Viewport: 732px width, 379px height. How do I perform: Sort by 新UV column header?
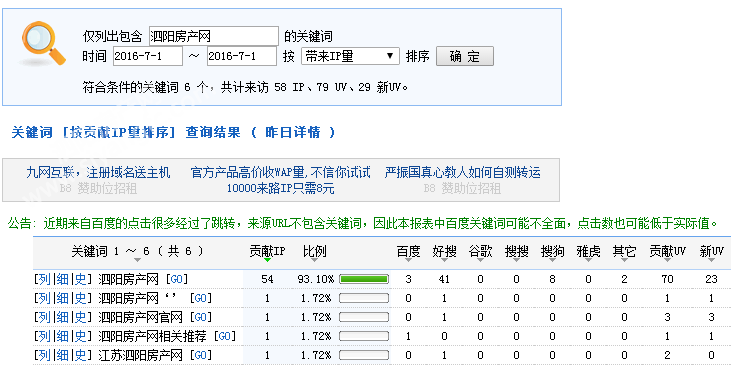tap(711, 252)
